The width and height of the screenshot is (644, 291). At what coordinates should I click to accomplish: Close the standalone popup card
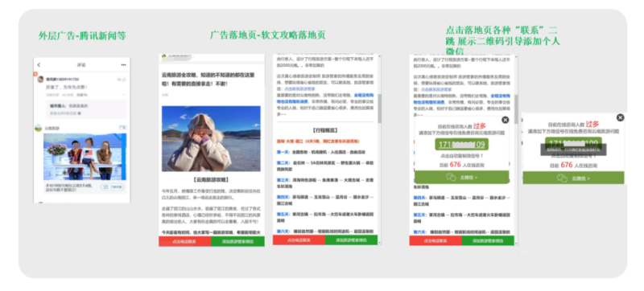click(x=620, y=117)
